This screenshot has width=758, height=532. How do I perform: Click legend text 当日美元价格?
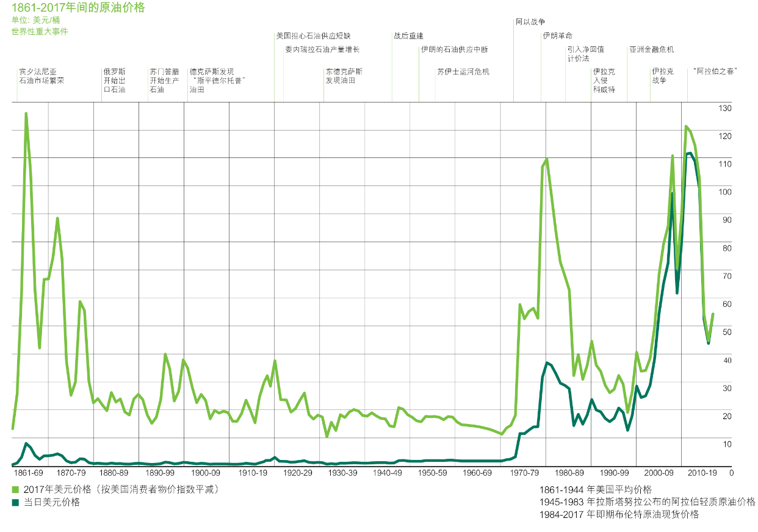click(52, 503)
